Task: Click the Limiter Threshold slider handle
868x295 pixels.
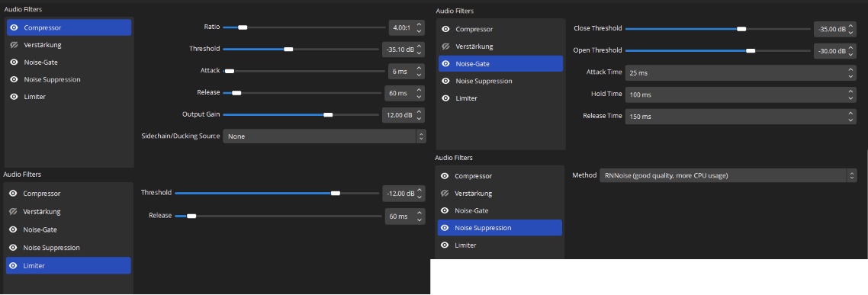Action: 335,193
